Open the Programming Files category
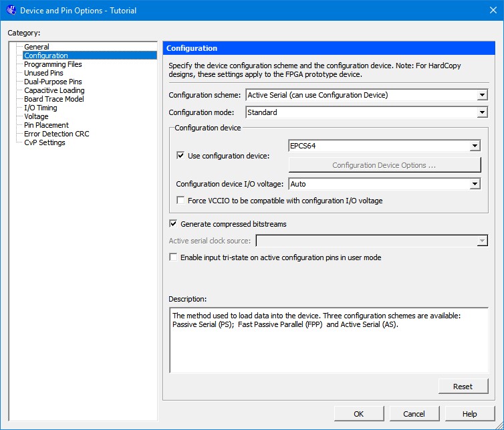 click(x=53, y=64)
